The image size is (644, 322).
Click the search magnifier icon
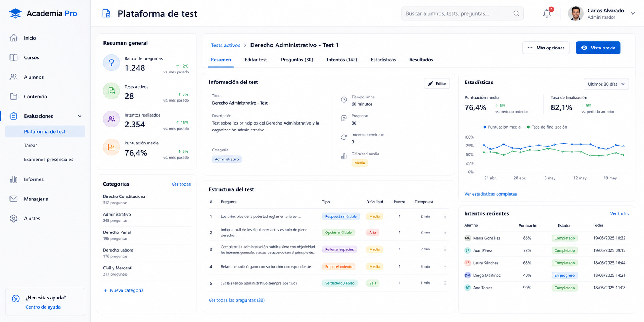coord(516,13)
